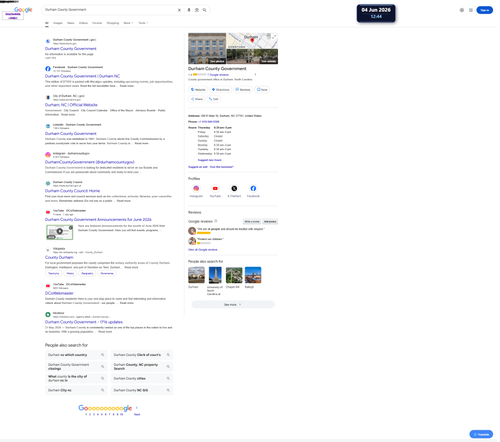Start voice search with the microphone icon

[x=189, y=10]
